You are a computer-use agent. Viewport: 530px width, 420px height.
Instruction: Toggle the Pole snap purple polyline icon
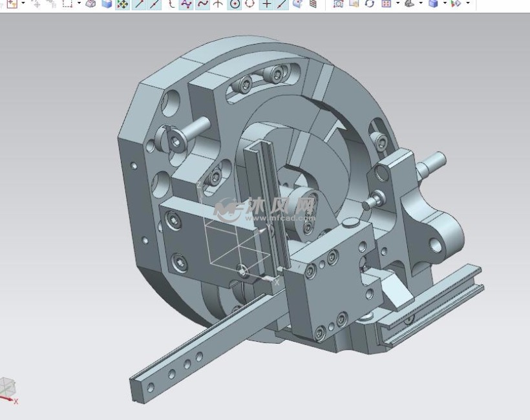[186, 4]
